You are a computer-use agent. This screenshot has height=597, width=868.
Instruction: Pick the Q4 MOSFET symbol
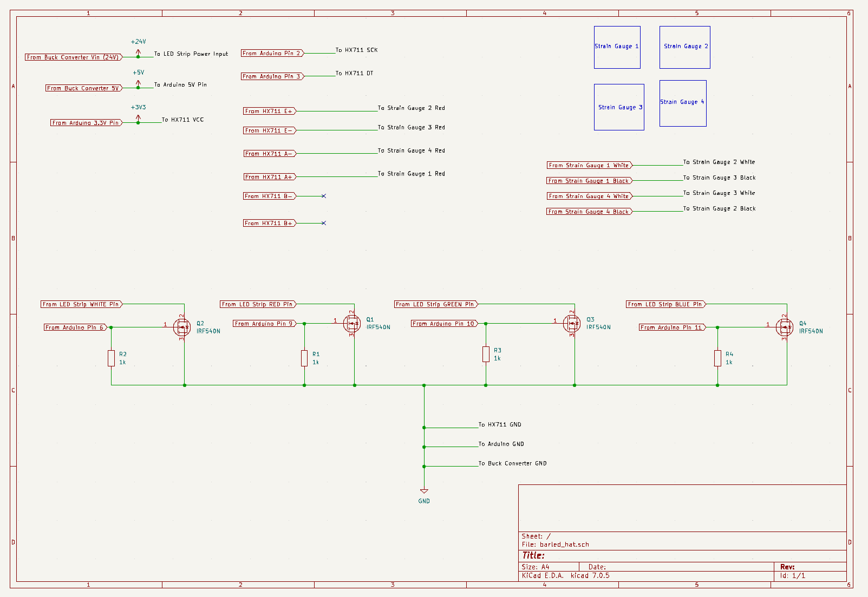tap(784, 327)
